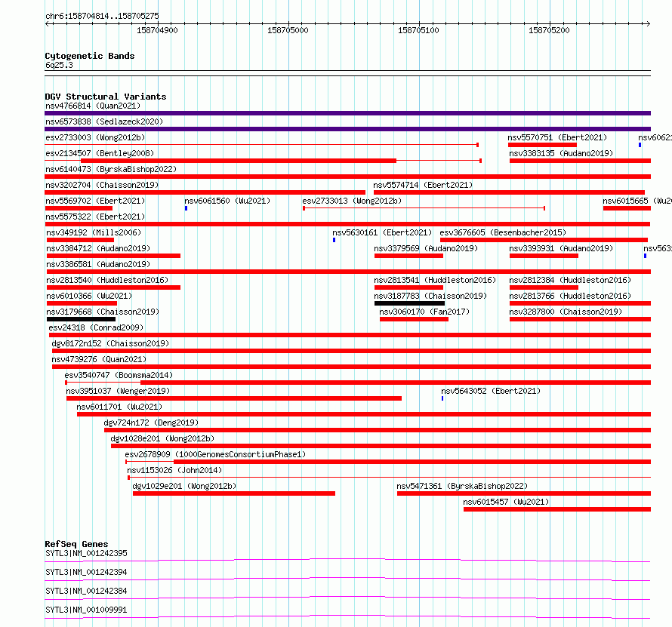Click SYTL3|NM_001009991 transcript label

(86, 610)
